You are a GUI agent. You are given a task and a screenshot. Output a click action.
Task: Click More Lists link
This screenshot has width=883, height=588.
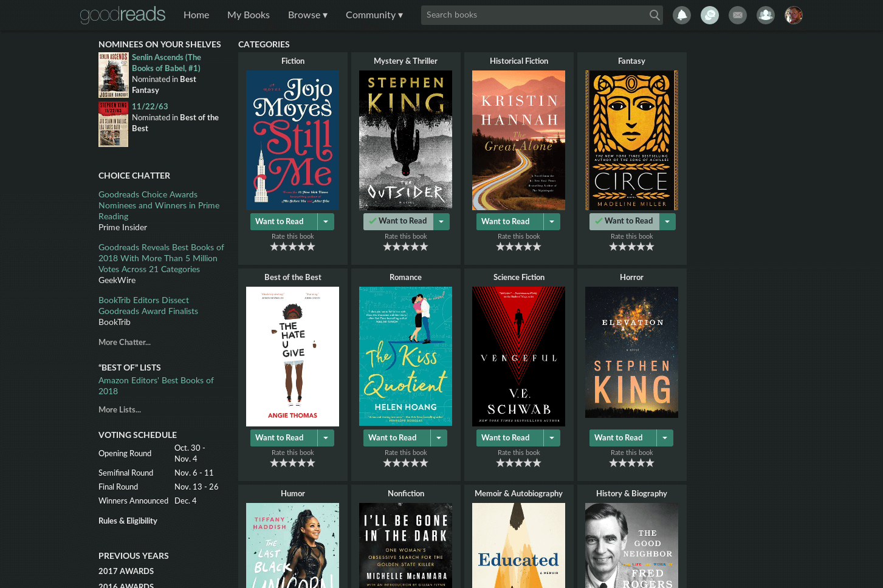[x=120, y=409]
